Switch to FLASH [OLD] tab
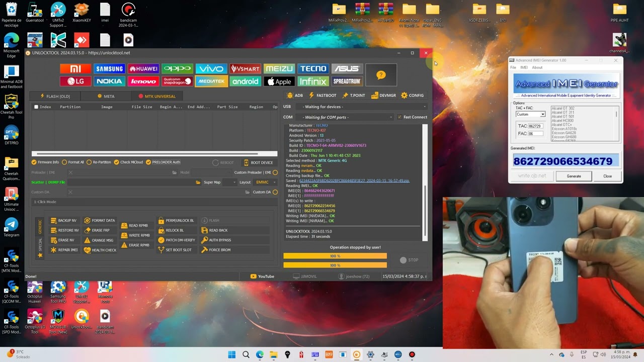 54,97
